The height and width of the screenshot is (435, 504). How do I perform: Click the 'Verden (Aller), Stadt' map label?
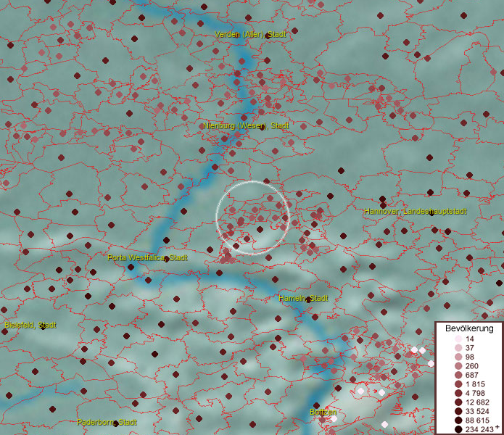click(x=250, y=34)
